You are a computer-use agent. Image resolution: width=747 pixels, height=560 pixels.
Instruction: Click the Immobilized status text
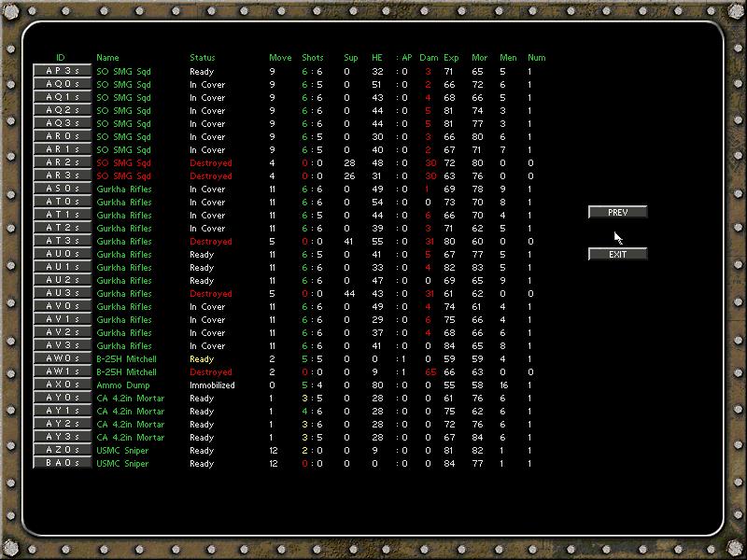(x=212, y=385)
